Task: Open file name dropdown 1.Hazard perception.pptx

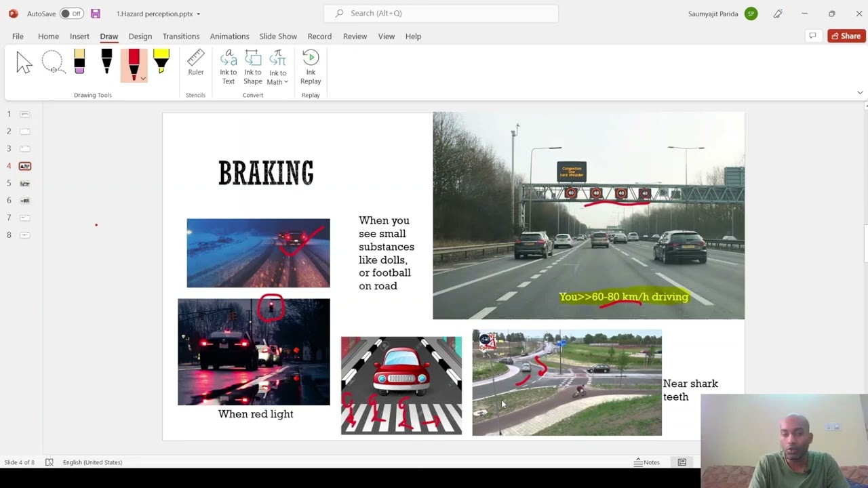Action: tap(158, 14)
